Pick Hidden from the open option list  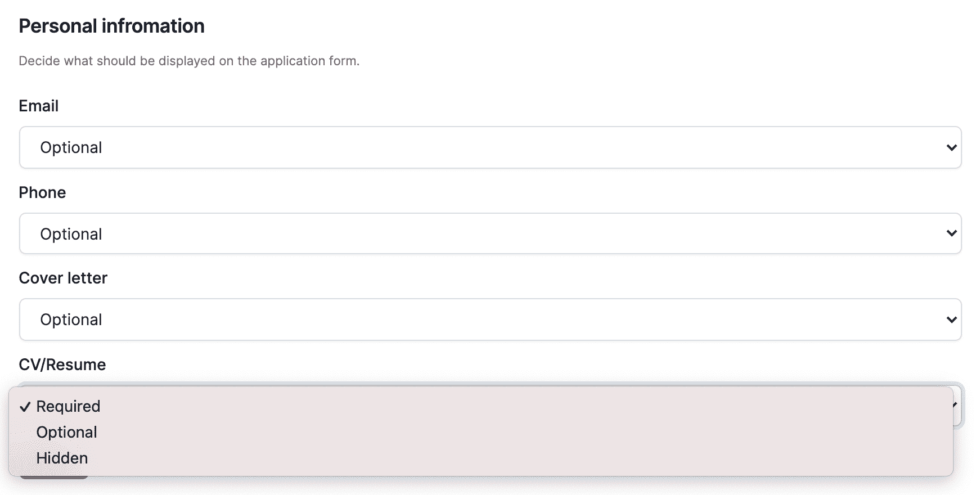click(62, 458)
